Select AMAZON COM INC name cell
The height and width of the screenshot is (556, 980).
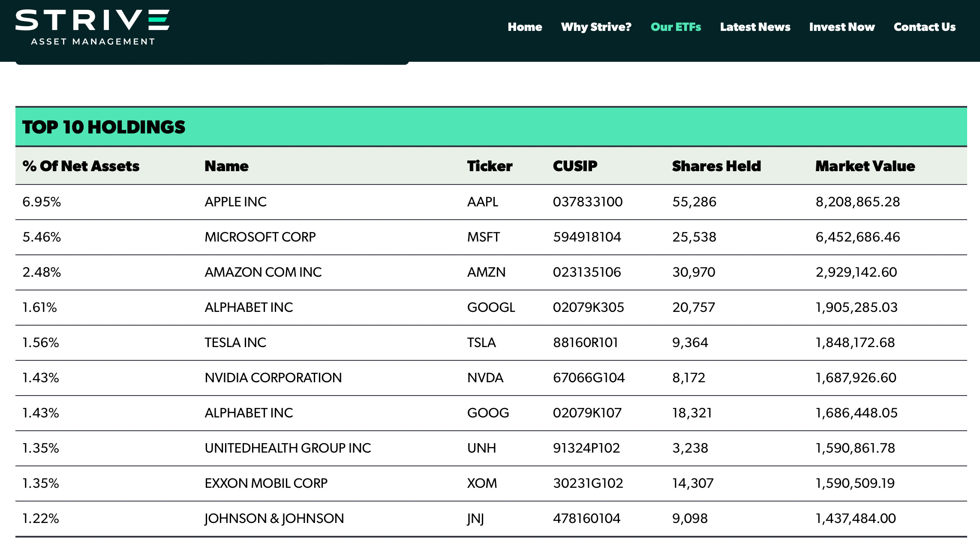coord(263,272)
